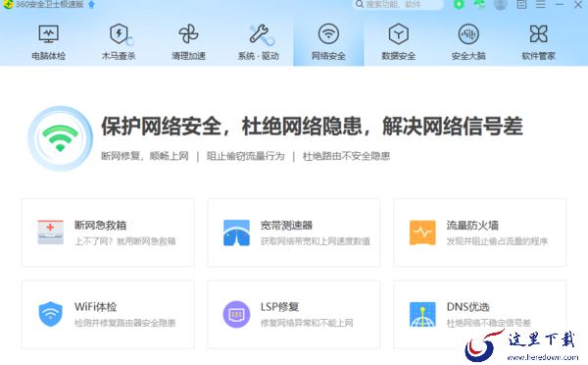
Task: Select the 网络安全 wifi icon tab
Action: [x=328, y=33]
